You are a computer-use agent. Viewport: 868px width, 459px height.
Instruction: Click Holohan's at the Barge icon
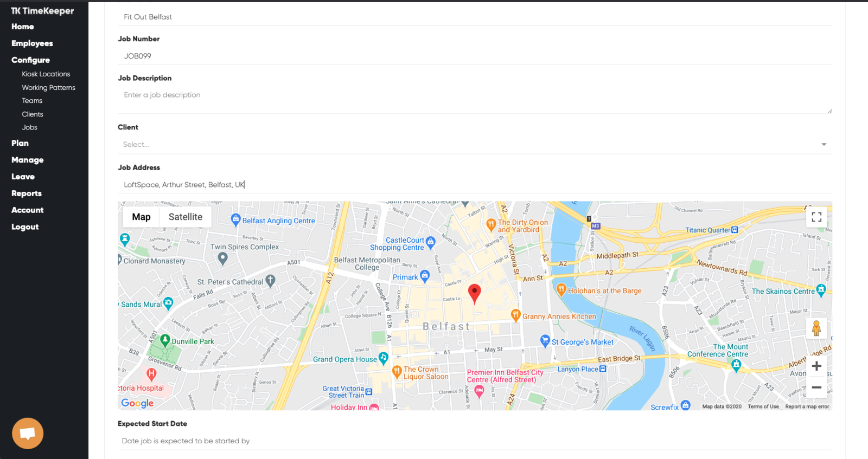coord(561,289)
